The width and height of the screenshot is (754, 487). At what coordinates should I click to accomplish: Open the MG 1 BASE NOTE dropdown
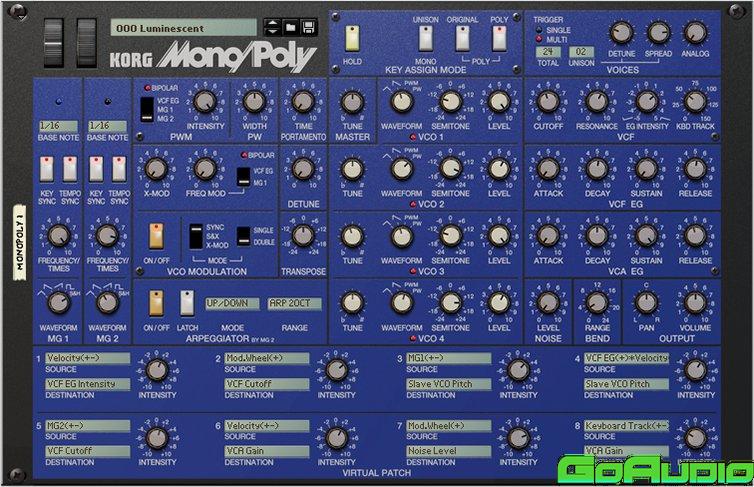coord(58,126)
